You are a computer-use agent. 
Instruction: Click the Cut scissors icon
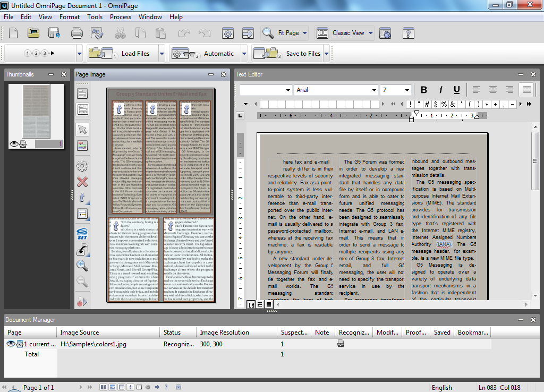[120, 33]
